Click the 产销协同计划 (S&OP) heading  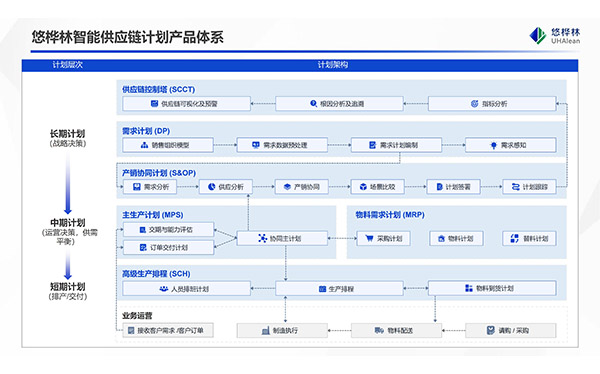[x=159, y=173]
